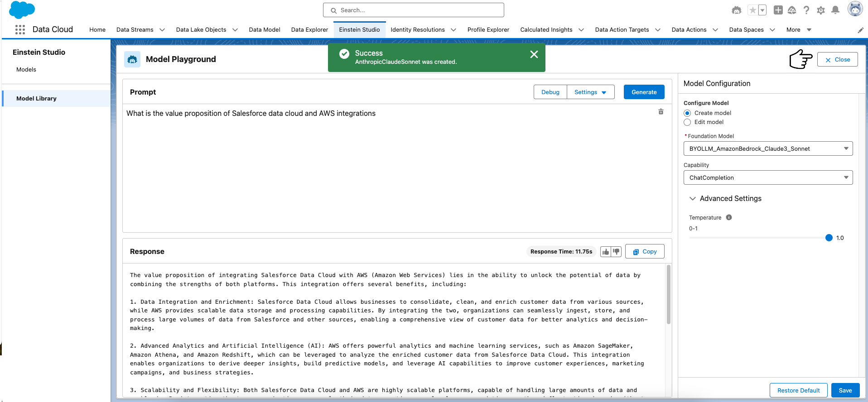This screenshot has width=868, height=402.
Task: Open the Data Actions tab
Action: point(689,30)
